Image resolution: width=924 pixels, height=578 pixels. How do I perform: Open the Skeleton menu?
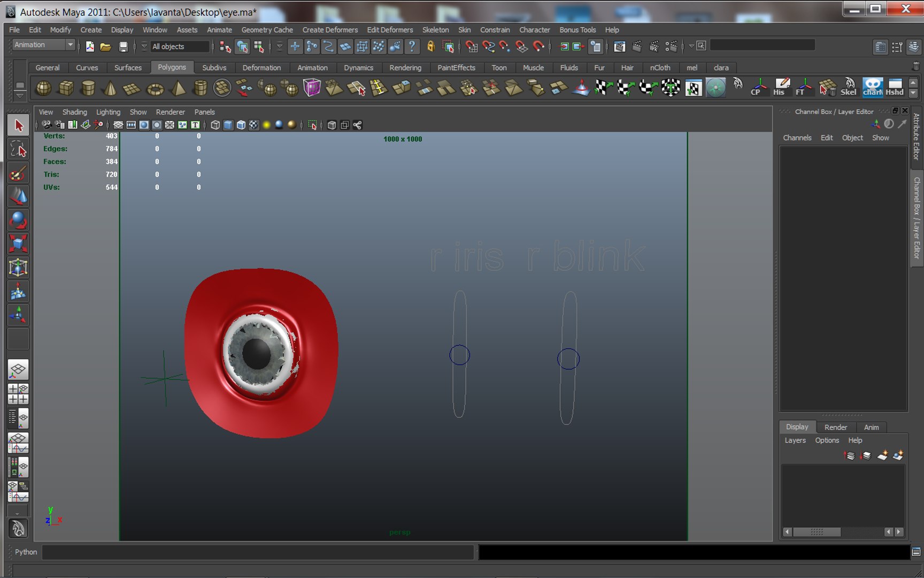point(435,30)
